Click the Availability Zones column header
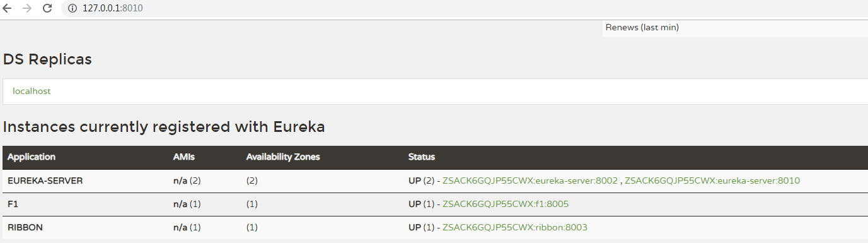The image size is (868, 243). coord(283,157)
